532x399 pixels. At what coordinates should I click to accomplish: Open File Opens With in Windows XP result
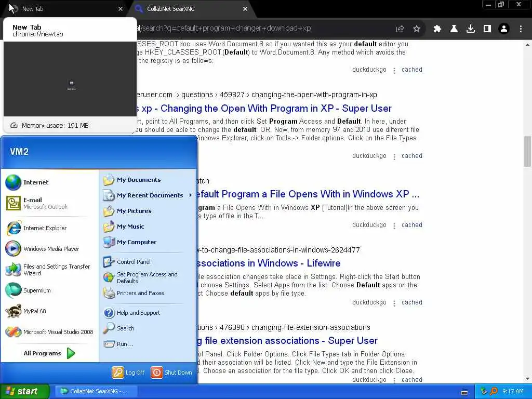pos(308,194)
